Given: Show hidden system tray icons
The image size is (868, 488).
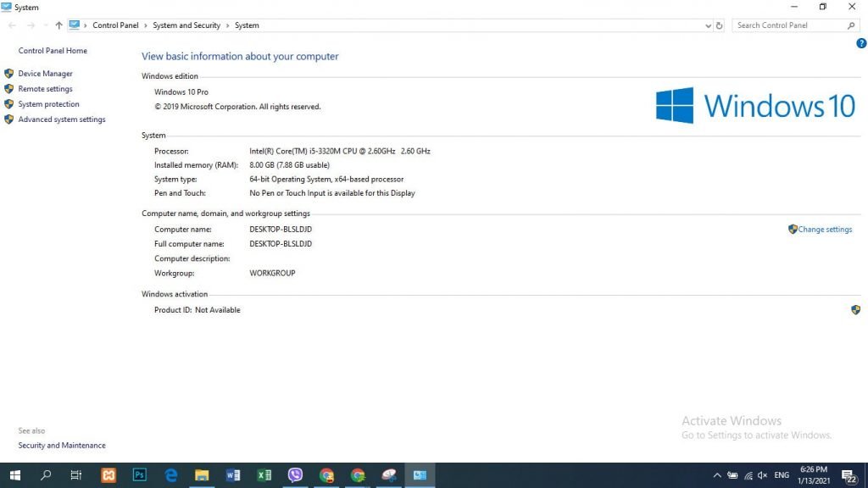Looking at the screenshot, I should 717,475.
